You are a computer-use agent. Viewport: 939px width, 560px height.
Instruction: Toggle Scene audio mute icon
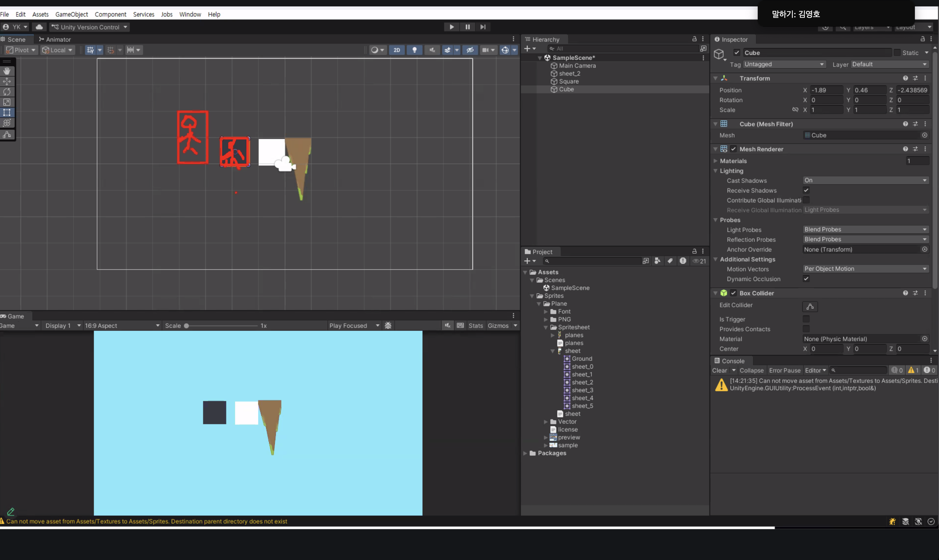[x=432, y=50]
